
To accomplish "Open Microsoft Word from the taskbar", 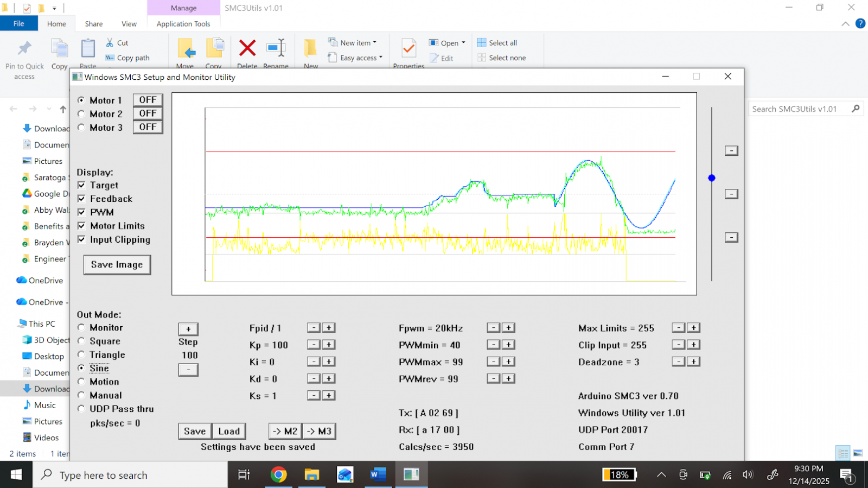I will pos(378,475).
